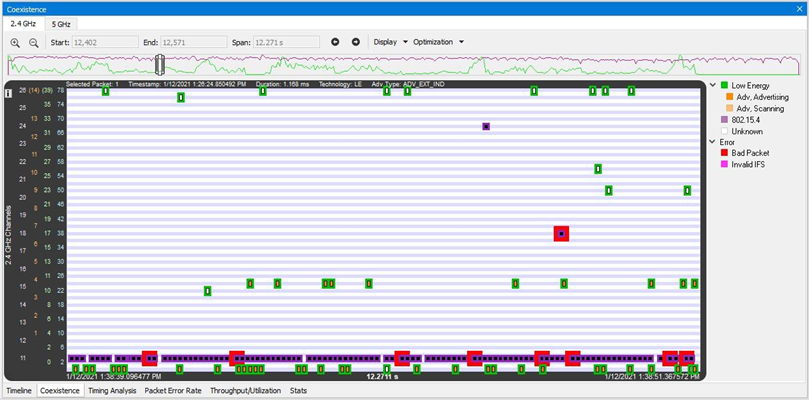This screenshot has width=809, height=400.
Task: Go to previous span with left arrow
Action: click(335, 42)
